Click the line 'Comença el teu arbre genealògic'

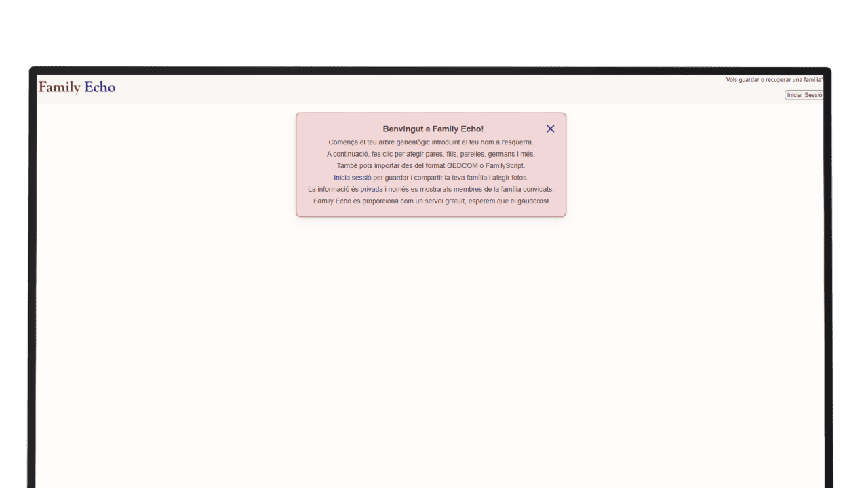click(x=431, y=142)
